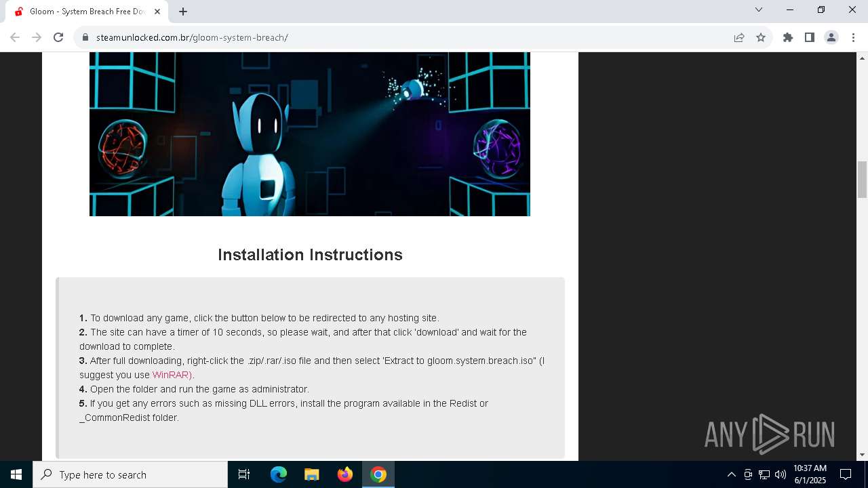Open the Chrome three-dot menu

coord(853,37)
